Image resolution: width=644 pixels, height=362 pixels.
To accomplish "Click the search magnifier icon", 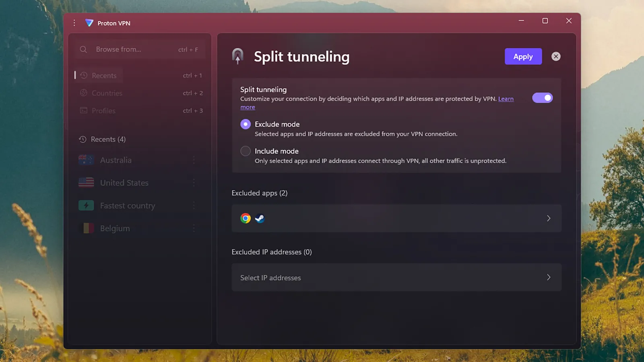I will point(83,49).
